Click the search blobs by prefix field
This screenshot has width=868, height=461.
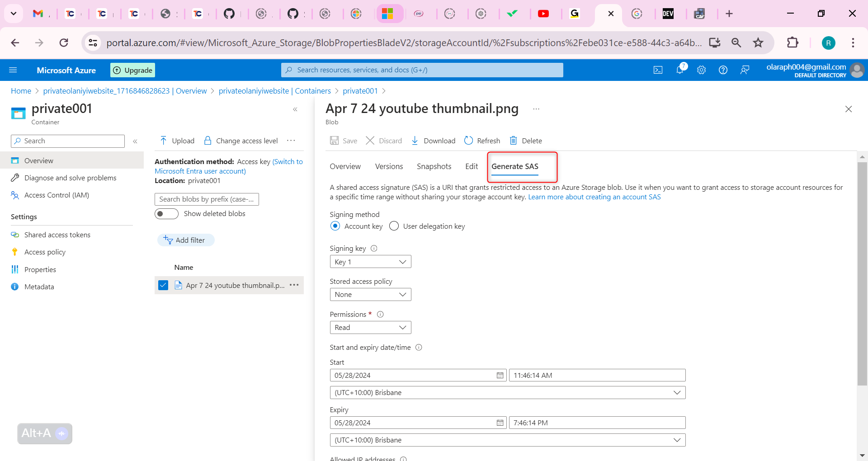(x=207, y=199)
